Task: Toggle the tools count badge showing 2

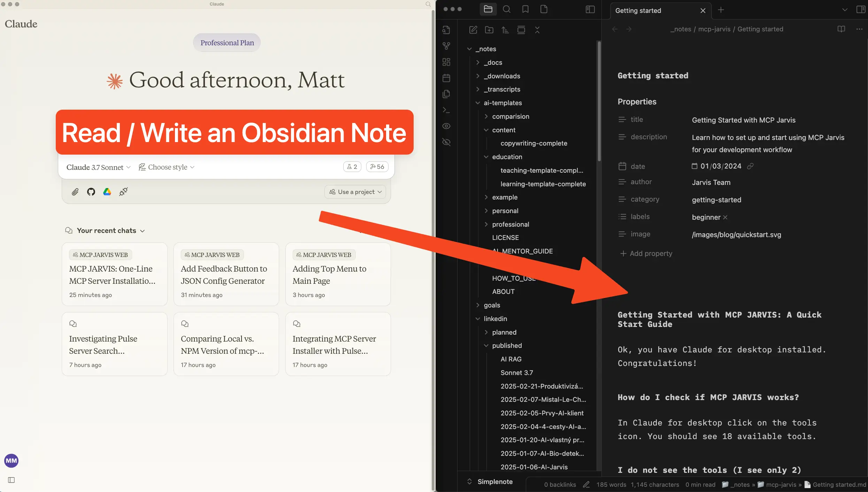Action: [352, 167]
